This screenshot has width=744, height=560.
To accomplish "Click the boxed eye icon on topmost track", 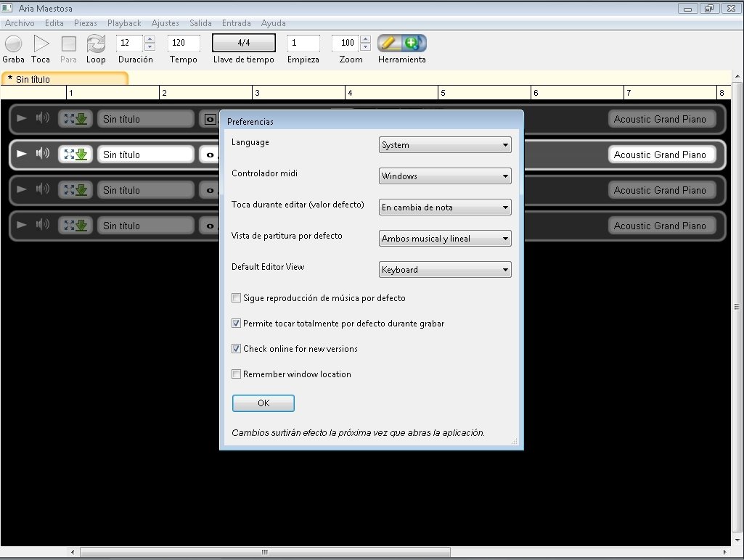I will tap(210, 119).
